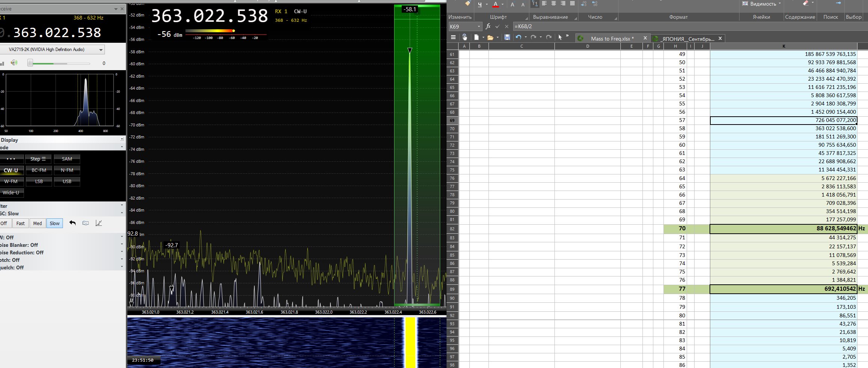868x368 pixels.
Task: Set AGC to Fast
Action: point(21,223)
